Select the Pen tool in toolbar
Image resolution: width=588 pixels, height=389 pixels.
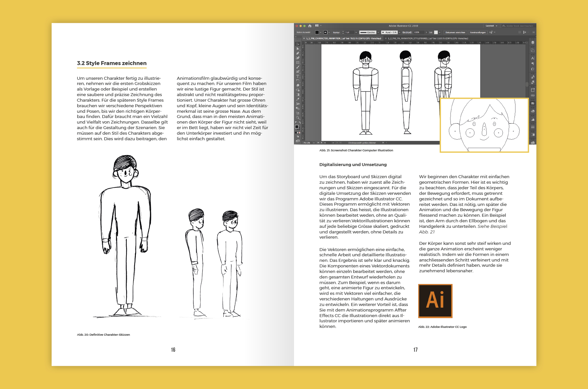[x=298, y=53]
